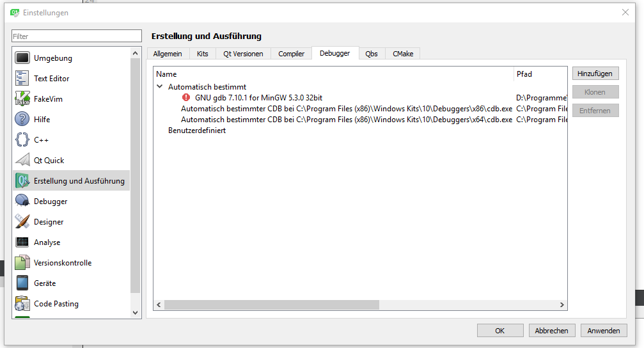Click the Hilfe question mark icon
Viewport: 644px width, 348px height.
pos(22,119)
